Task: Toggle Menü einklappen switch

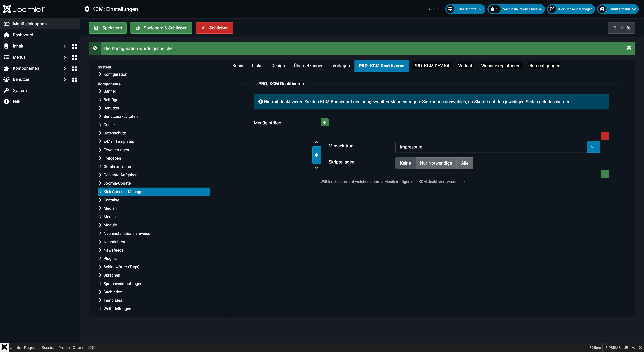Action: (7, 24)
